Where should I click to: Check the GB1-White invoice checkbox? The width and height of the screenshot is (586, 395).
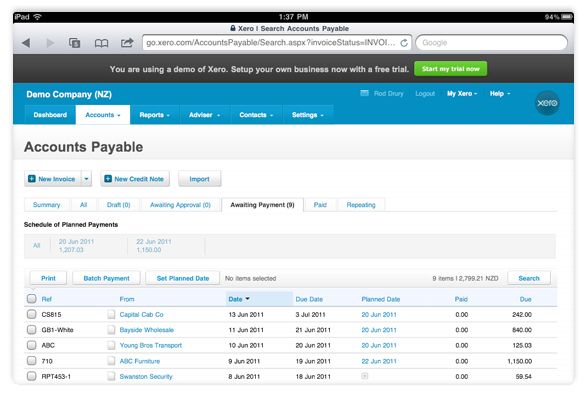32,330
